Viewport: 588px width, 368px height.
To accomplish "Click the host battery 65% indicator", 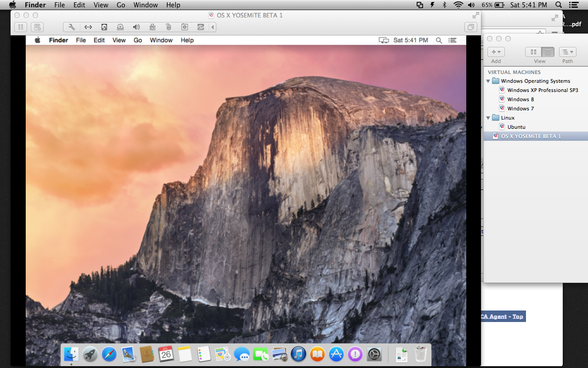I will click(493, 5).
